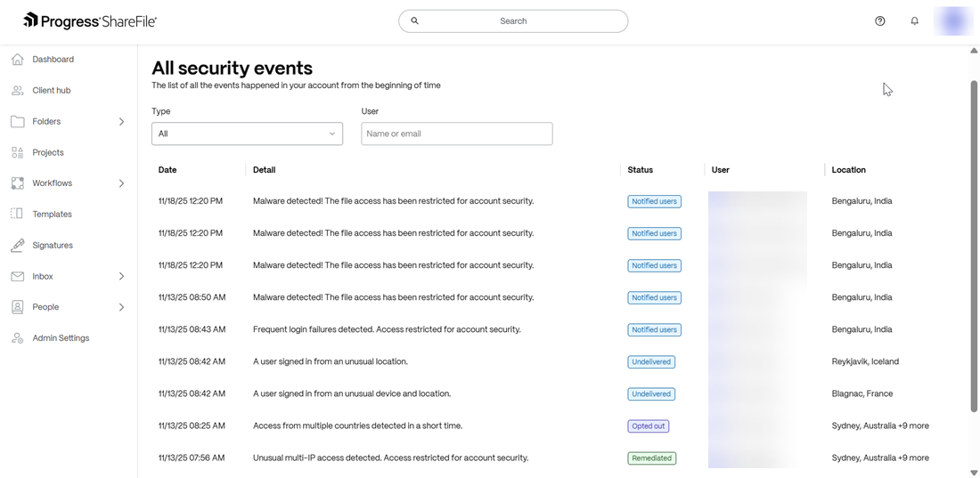Click the User name or email field
This screenshot has width=980, height=478.
click(x=457, y=134)
